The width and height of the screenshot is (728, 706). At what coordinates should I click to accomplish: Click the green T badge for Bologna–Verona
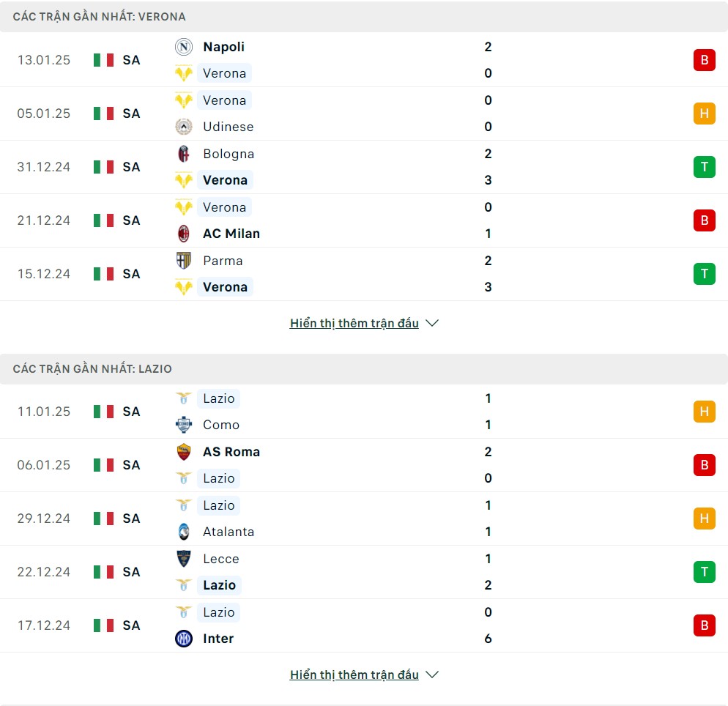[x=705, y=167]
